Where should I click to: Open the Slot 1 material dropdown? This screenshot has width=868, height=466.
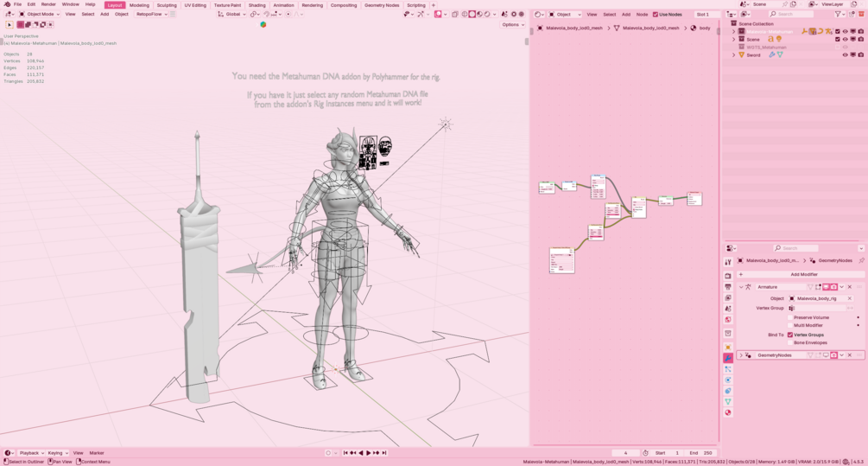(x=706, y=15)
